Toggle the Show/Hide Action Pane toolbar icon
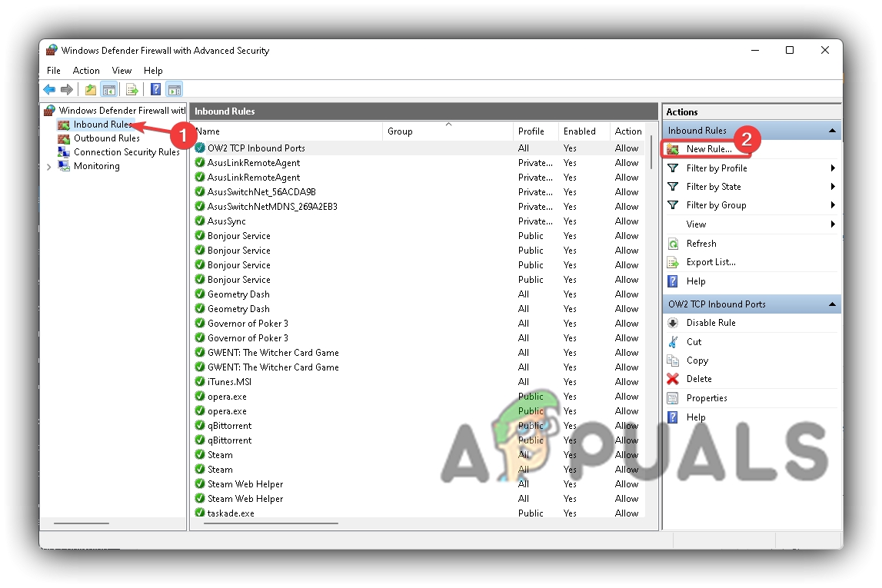Viewport: 882px width, 588px height. 175,89
